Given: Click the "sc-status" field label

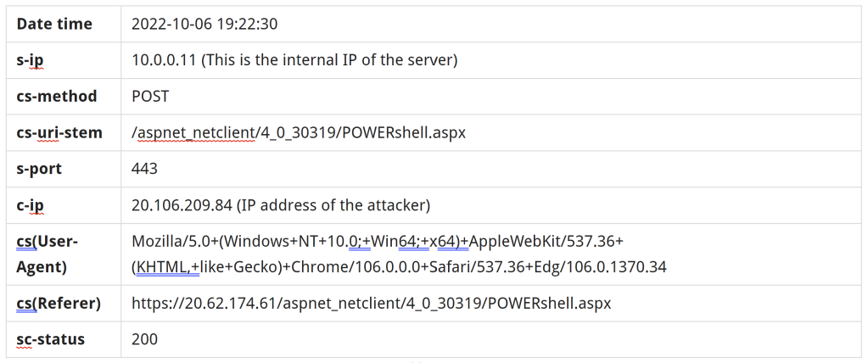Looking at the screenshot, I should point(51,339).
